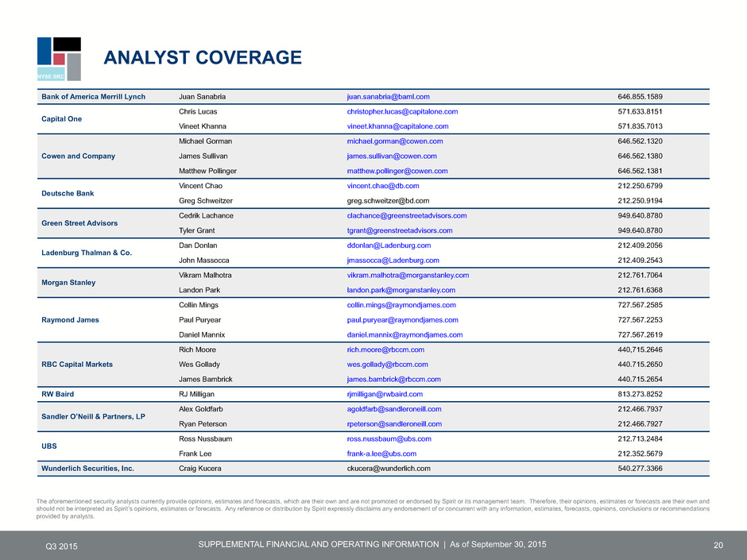Click the UBS firm name
Screen dimensions: 747x560
pyautogui.click(x=49, y=446)
